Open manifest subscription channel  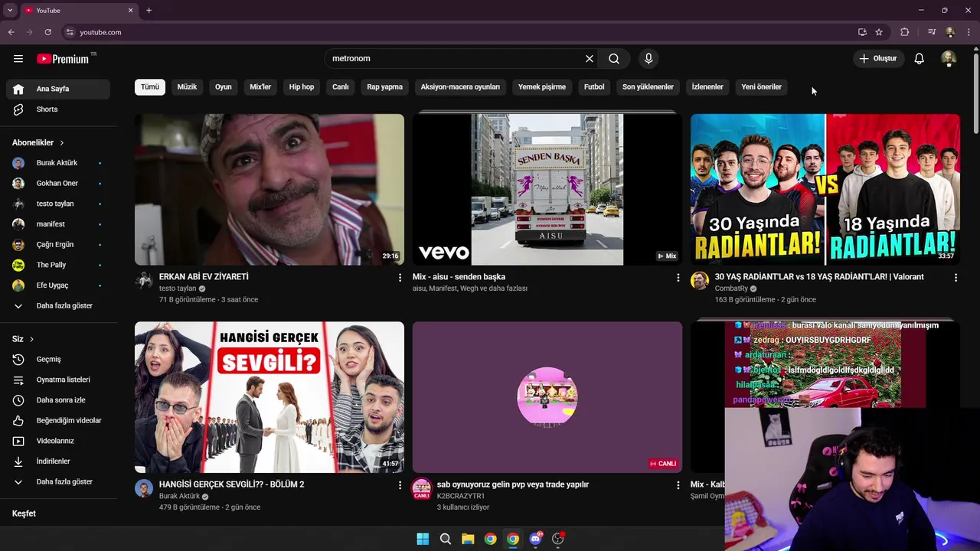(58, 224)
